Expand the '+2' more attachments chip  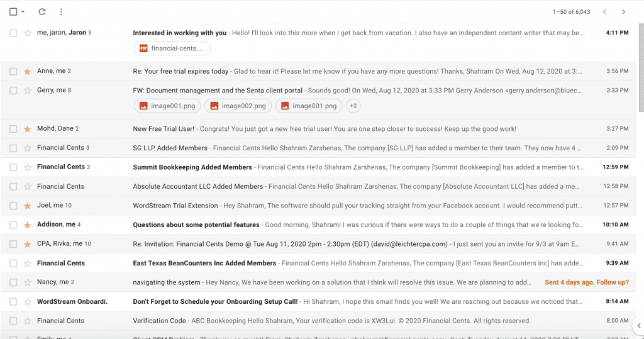pos(353,106)
